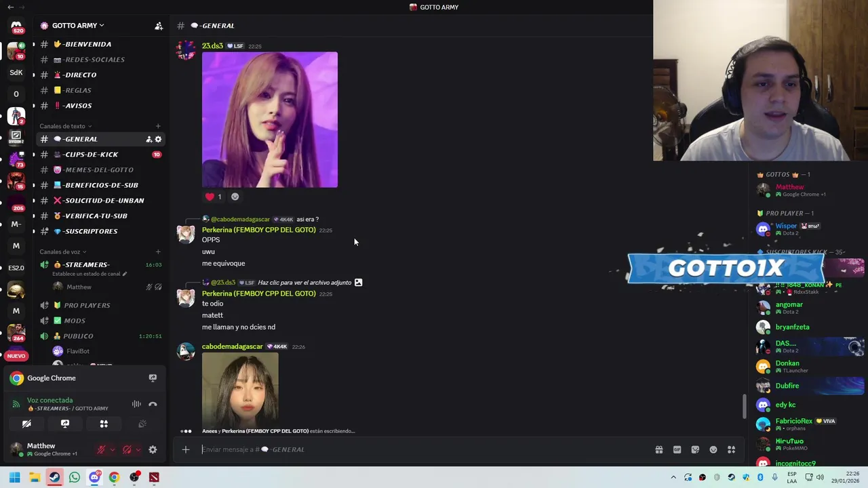Join the PUBLICO voice channel
This screenshot has width=868, height=488.
click(x=100, y=336)
